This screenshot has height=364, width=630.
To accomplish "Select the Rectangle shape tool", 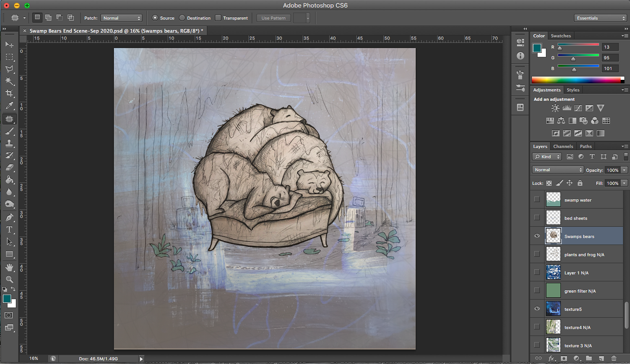I will 9,254.
